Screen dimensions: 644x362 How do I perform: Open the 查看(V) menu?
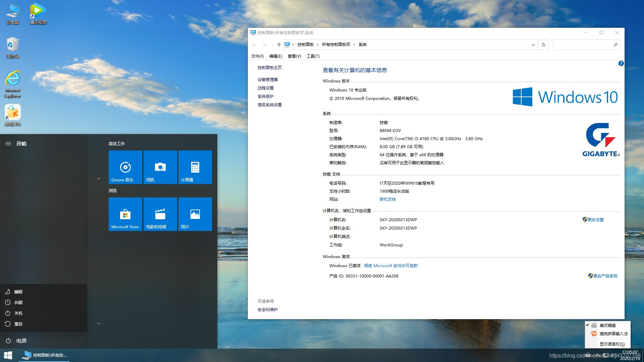click(294, 56)
